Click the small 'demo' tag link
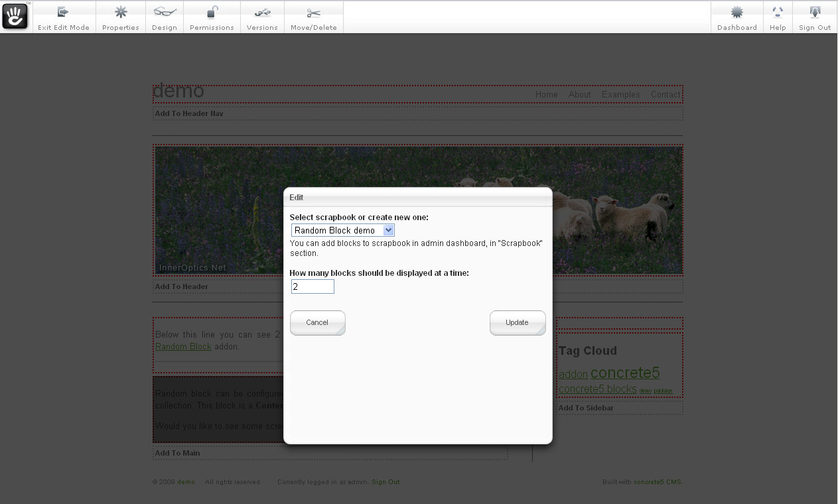The width and height of the screenshot is (838, 504). coord(646,391)
